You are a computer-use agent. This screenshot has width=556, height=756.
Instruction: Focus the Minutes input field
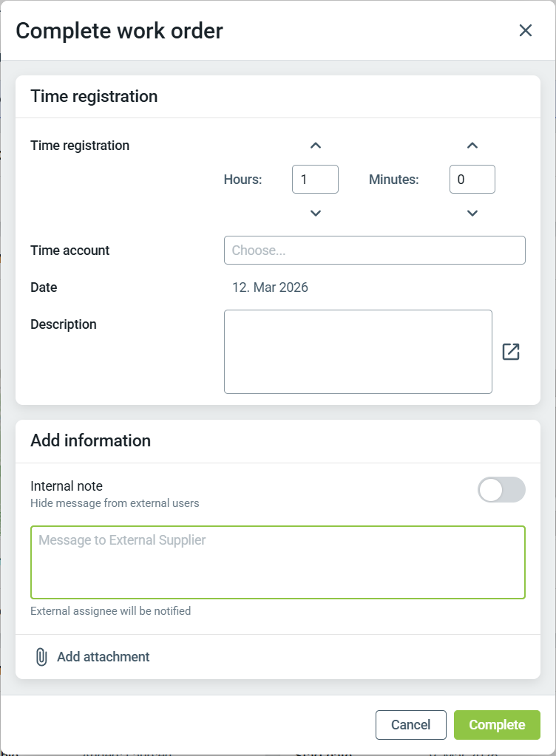[472, 180]
